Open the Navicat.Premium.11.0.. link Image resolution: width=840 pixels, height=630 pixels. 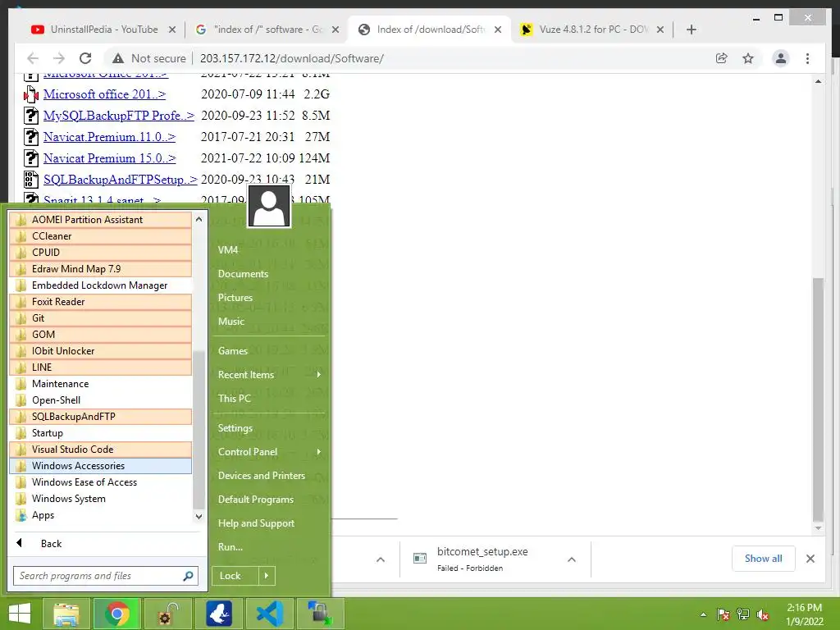[109, 137]
